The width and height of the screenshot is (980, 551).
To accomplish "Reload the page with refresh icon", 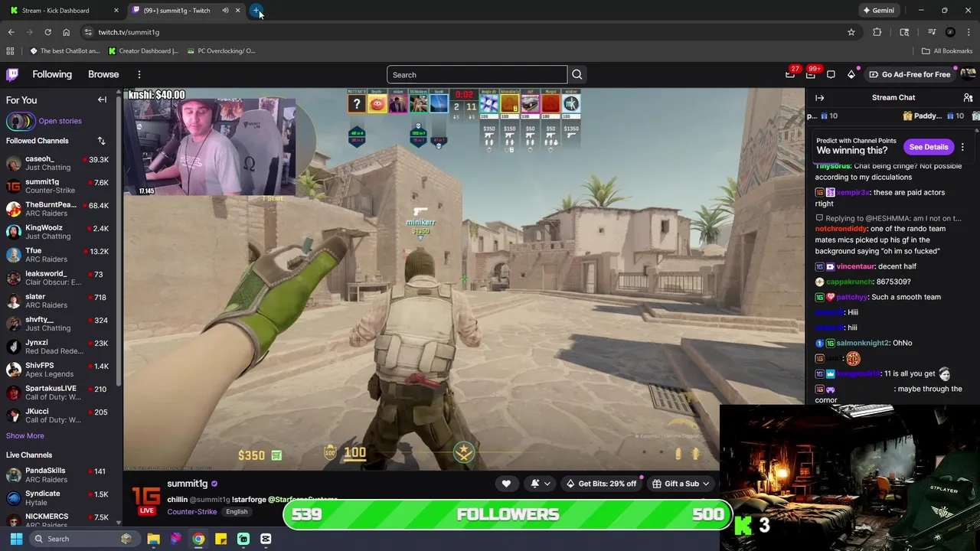I will pos(47,32).
